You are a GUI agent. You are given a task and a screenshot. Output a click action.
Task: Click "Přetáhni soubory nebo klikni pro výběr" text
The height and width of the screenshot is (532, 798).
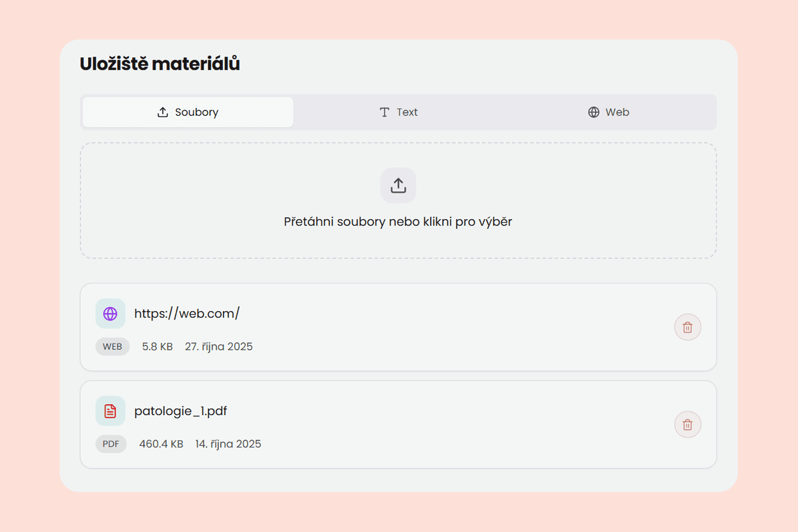coord(398,222)
